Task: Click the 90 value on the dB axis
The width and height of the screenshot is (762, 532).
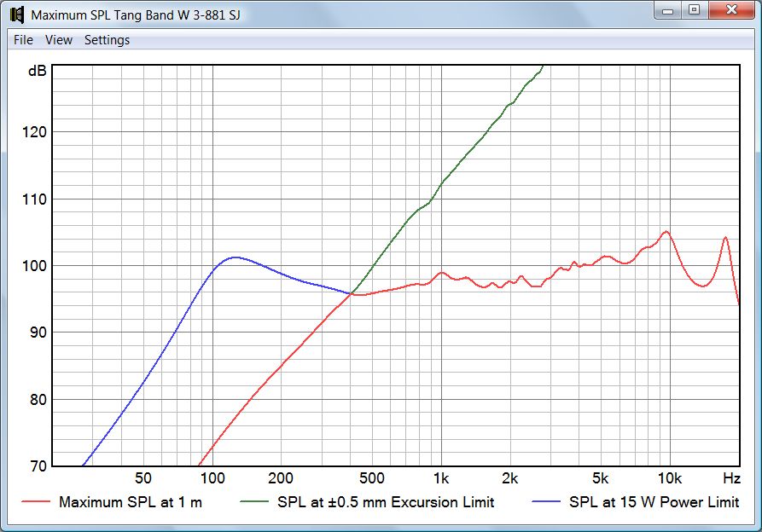Action: (x=38, y=333)
